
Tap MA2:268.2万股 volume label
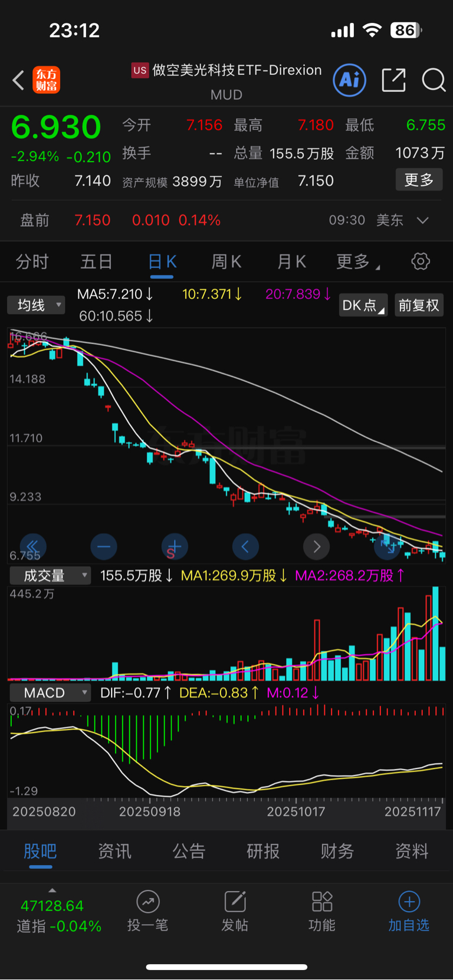pyautogui.click(x=350, y=576)
